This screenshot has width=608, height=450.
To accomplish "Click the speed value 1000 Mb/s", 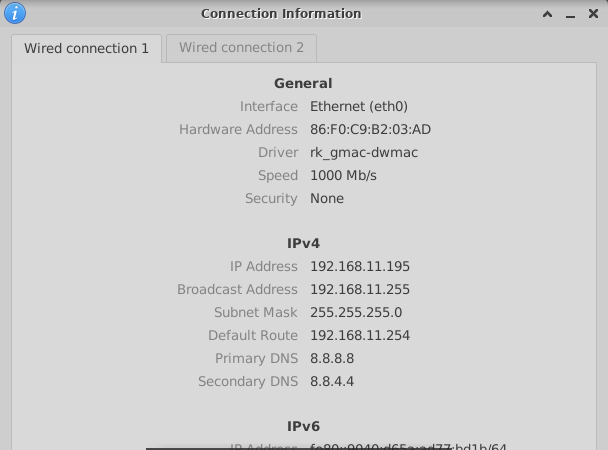I will (x=343, y=176).
